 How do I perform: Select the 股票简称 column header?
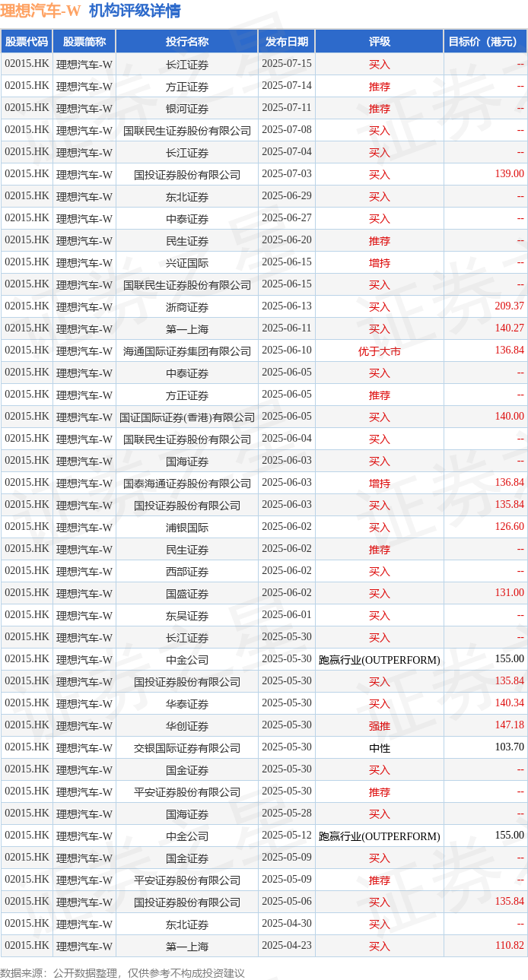(84, 42)
